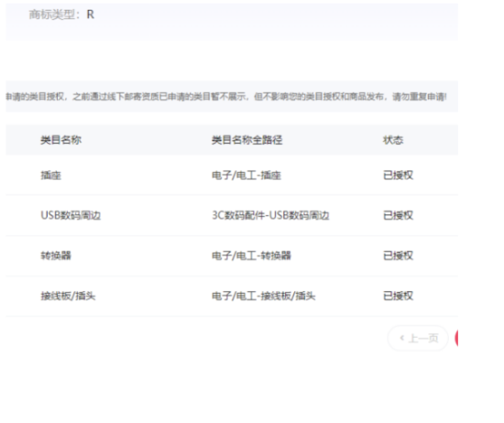Click the 电子/电工-转换器 full path cell

251,255
